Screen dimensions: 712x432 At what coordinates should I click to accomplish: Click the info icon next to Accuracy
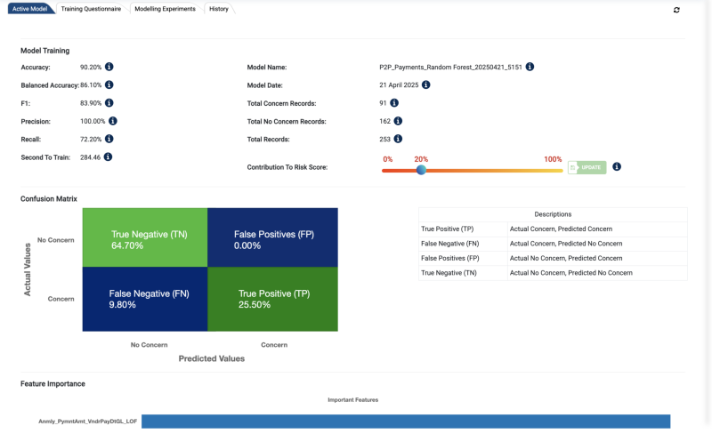click(x=109, y=67)
